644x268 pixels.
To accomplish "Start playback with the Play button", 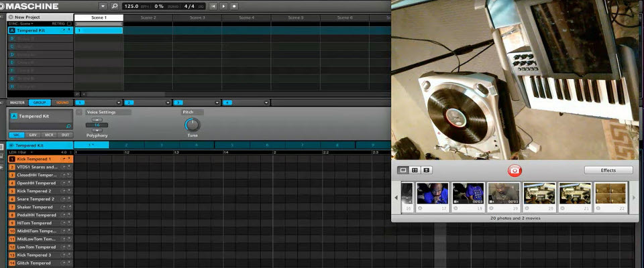I will (x=223, y=6).
